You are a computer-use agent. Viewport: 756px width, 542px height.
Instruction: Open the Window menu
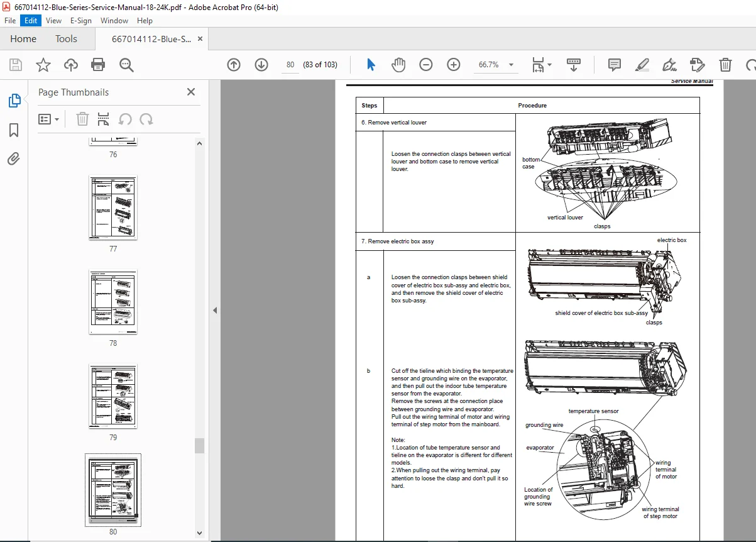(114, 21)
